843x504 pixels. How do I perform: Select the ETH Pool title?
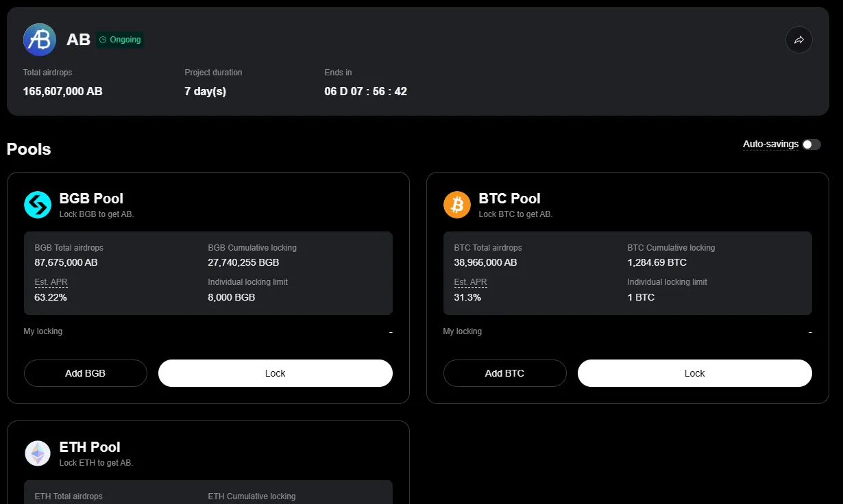[x=90, y=447]
